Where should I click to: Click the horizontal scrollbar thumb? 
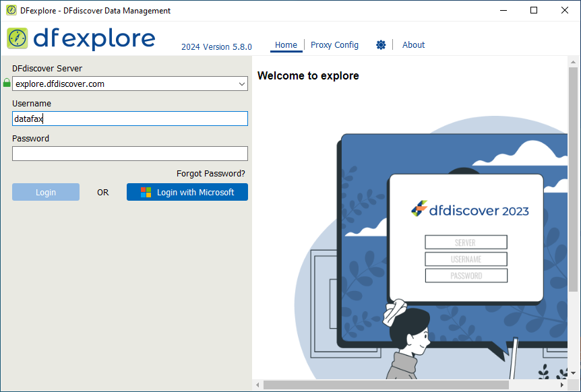pos(386,385)
